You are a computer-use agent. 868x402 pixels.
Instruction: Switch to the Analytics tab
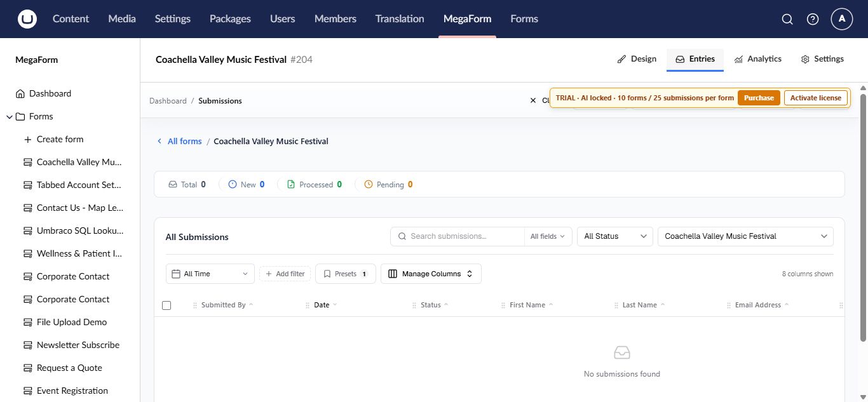757,58
